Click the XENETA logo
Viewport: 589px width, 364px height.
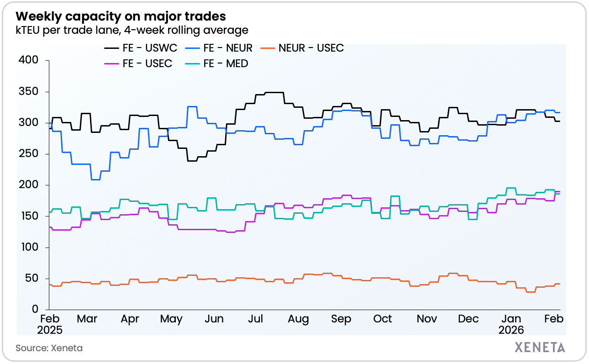pyautogui.click(x=540, y=347)
